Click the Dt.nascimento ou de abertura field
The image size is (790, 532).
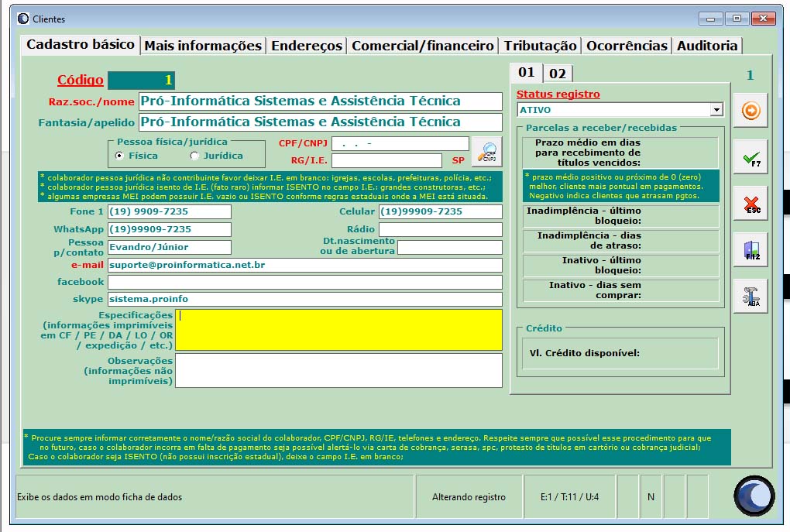450,247
